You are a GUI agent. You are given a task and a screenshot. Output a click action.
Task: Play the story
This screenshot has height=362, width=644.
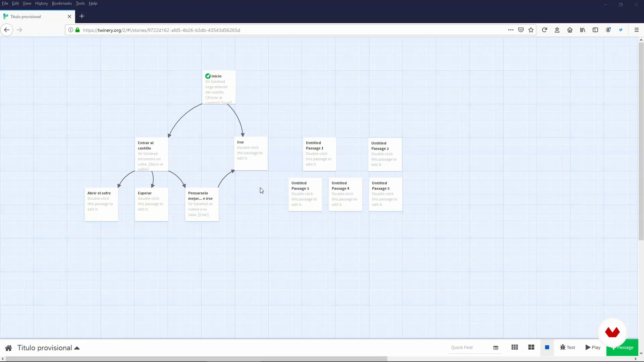pyautogui.click(x=593, y=348)
